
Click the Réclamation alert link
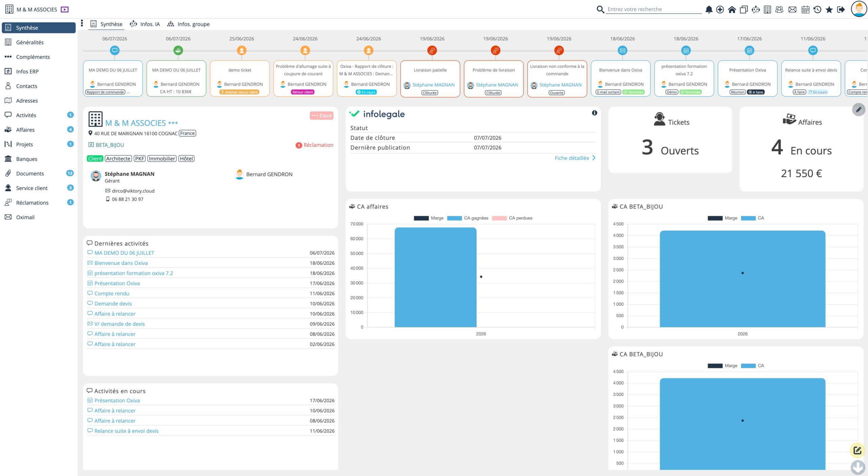[x=314, y=145]
